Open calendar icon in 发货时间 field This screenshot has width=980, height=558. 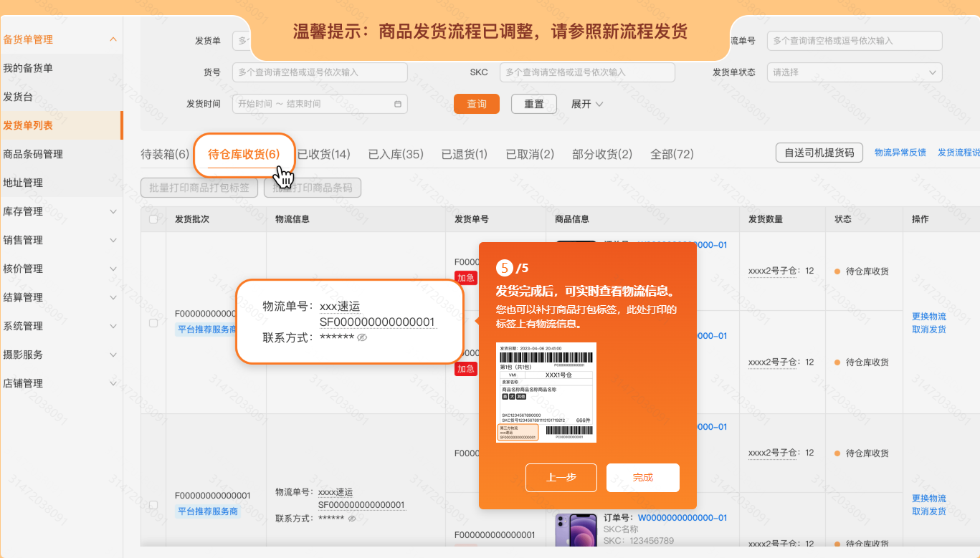pos(398,104)
